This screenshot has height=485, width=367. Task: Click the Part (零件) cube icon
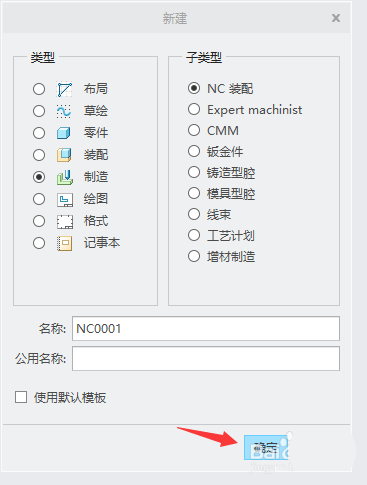[64, 133]
